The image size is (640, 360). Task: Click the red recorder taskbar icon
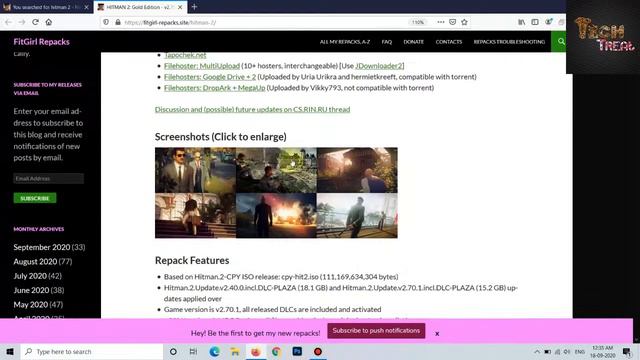(318, 351)
